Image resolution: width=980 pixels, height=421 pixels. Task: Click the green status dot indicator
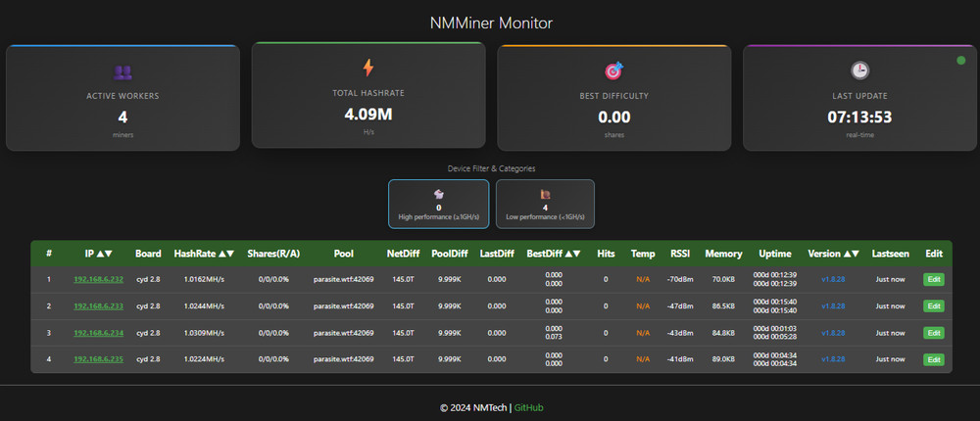coord(961,61)
